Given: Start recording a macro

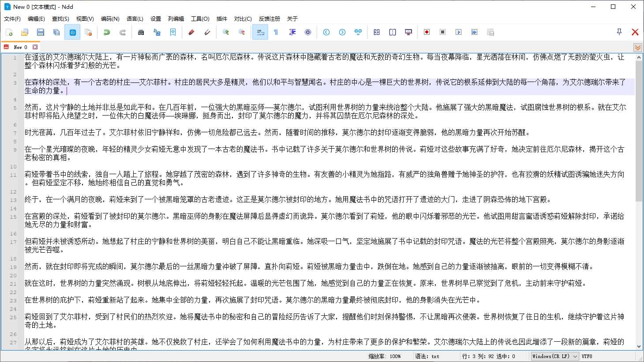Looking at the screenshot, I should pos(427,32).
